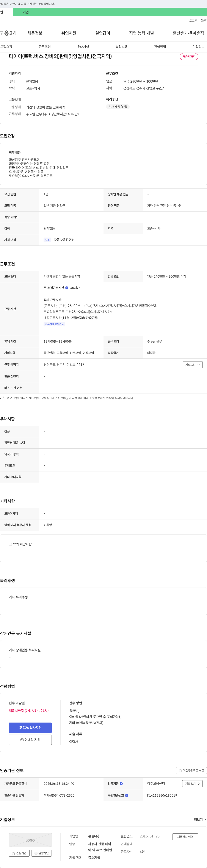Open the 취업지원 menu
This screenshot has width=207, height=868.
69,33
